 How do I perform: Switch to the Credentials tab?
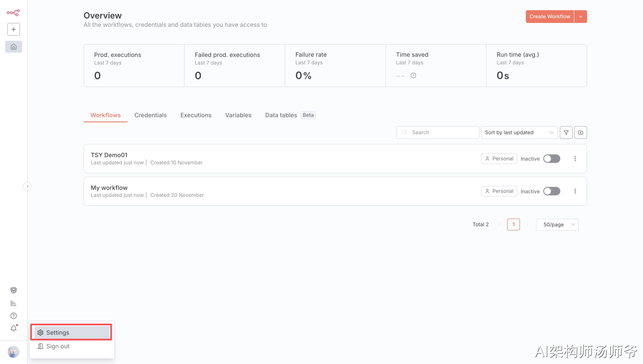(x=150, y=115)
